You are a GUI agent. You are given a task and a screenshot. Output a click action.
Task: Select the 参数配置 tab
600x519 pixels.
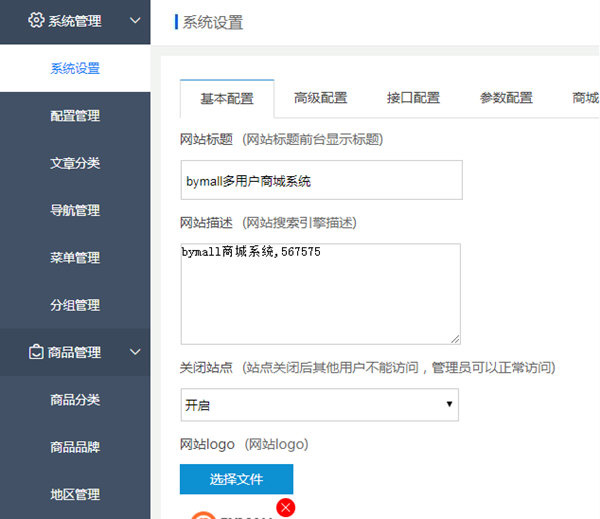pos(506,98)
